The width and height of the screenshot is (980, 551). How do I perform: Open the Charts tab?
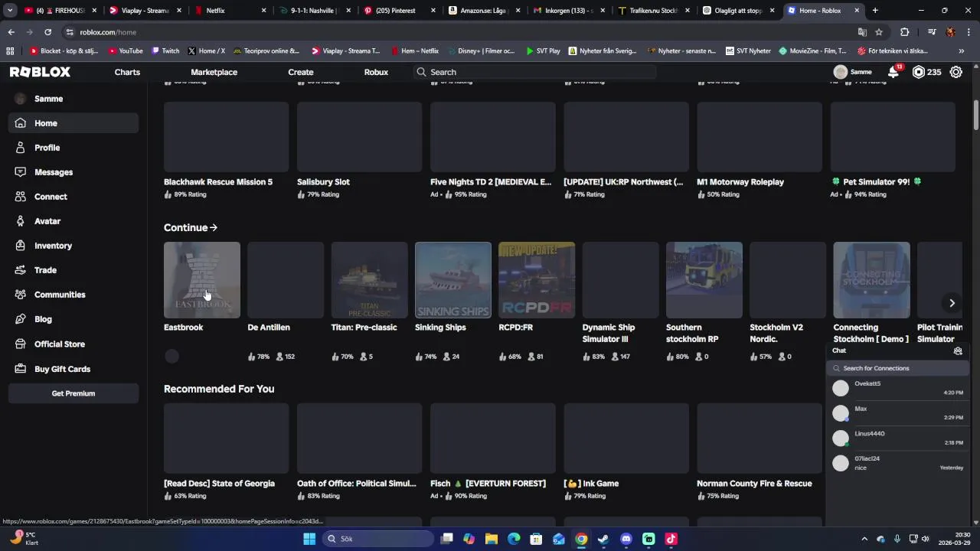pyautogui.click(x=127, y=72)
